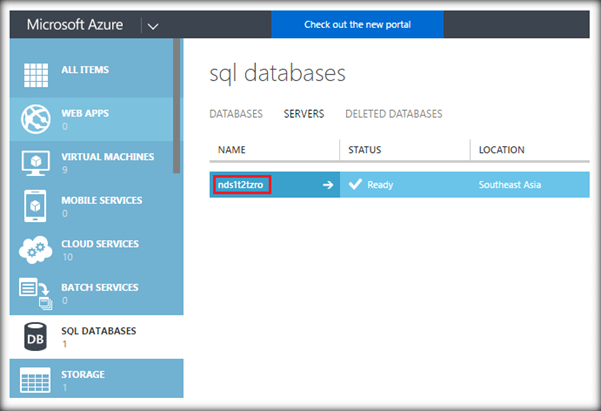The width and height of the screenshot is (601, 411).
Task: Open the Mobile Services phone icon
Action: (x=35, y=206)
